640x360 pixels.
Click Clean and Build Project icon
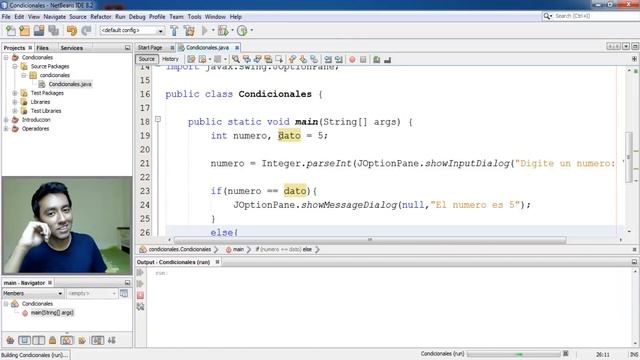tap(189, 31)
